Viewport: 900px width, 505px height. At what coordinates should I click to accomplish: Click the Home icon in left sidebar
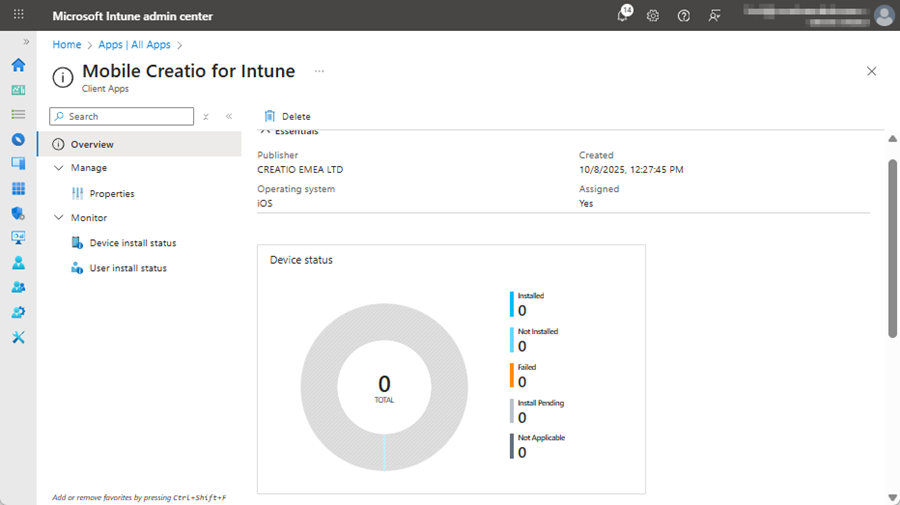tap(18, 65)
